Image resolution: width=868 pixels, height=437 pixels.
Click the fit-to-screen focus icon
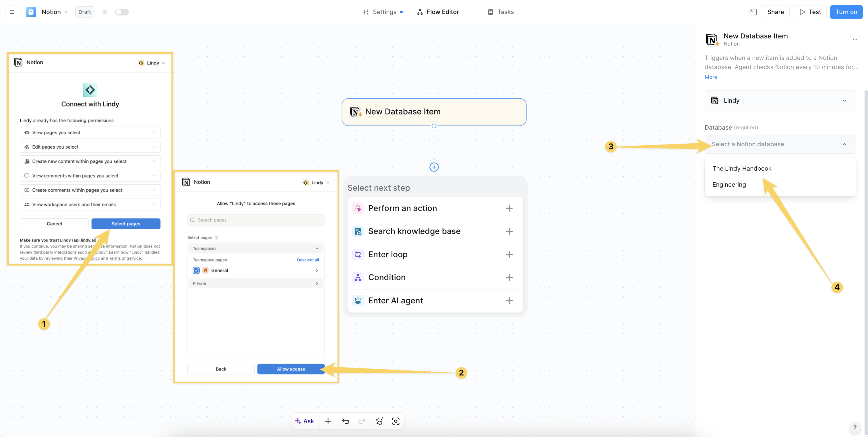pyautogui.click(x=396, y=421)
